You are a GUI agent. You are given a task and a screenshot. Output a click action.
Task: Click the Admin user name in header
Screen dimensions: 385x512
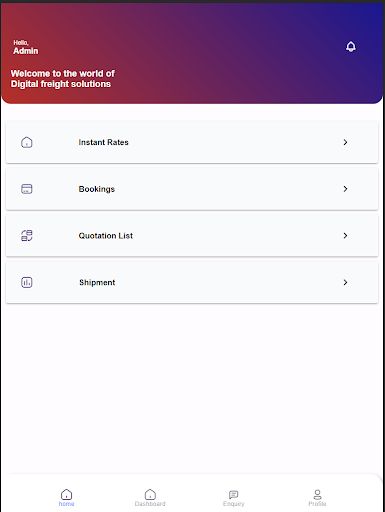pos(26,51)
